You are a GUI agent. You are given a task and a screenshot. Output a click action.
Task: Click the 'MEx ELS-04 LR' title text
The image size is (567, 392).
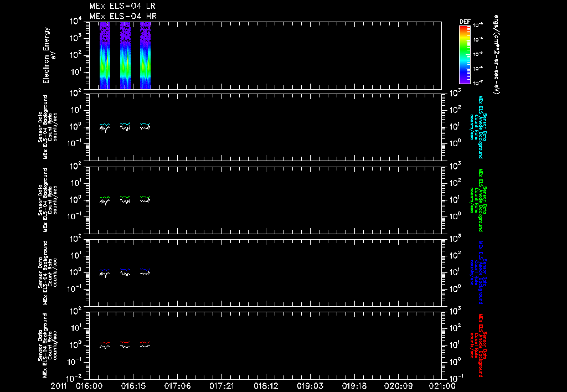tap(122, 6)
